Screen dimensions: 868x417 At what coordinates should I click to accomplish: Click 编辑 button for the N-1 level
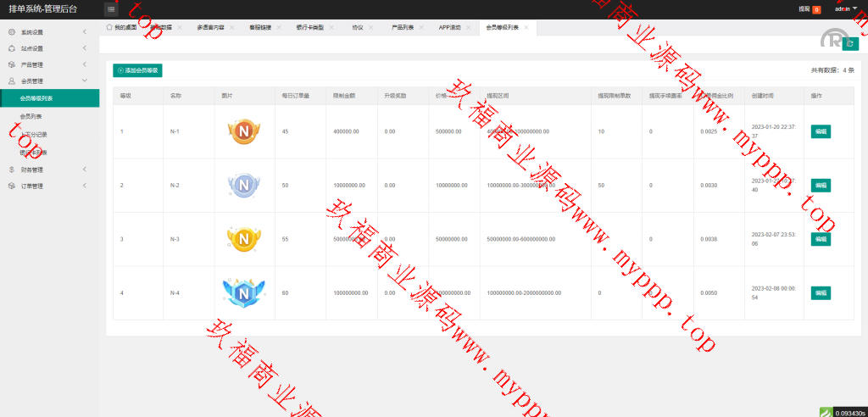click(820, 131)
